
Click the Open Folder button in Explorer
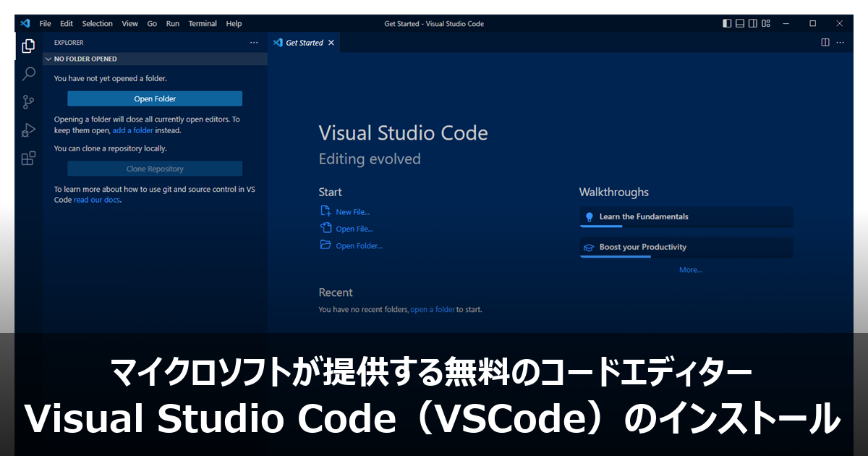[155, 98]
